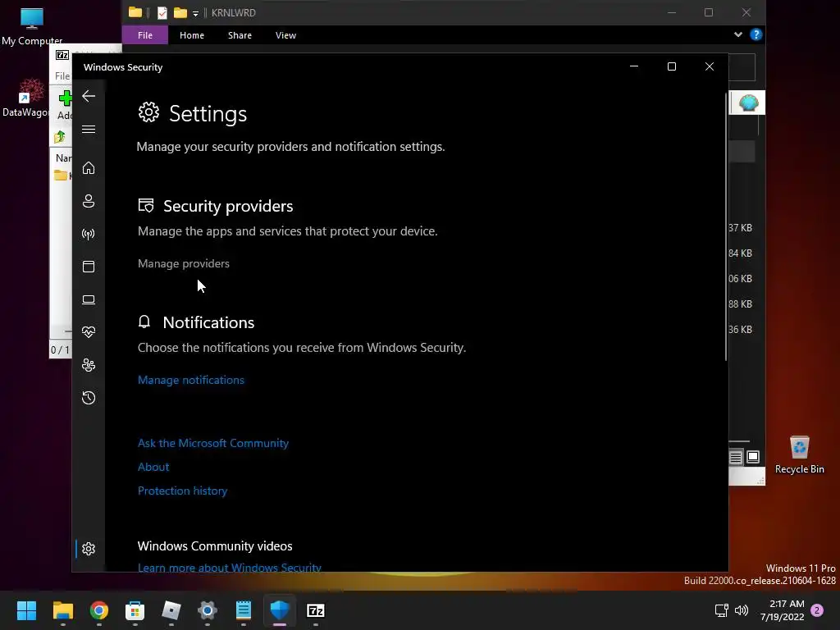Go back using the Windows Security back arrow
Screen dimensions: 840x630
pos(89,96)
